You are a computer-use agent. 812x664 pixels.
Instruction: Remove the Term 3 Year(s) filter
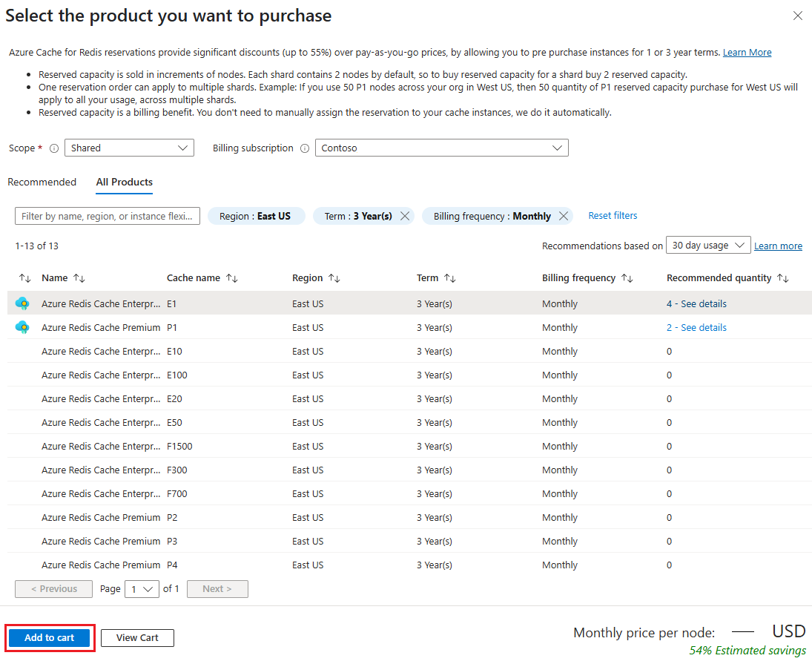pos(405,215)
